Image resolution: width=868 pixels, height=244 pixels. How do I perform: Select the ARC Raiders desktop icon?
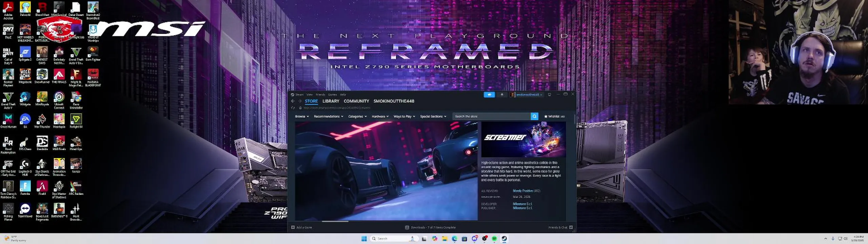tap(76, 188)
